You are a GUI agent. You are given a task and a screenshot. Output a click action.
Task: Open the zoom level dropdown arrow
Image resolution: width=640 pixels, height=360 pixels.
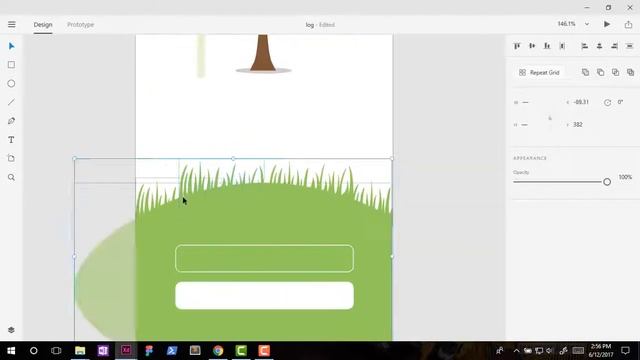[587, 24]
